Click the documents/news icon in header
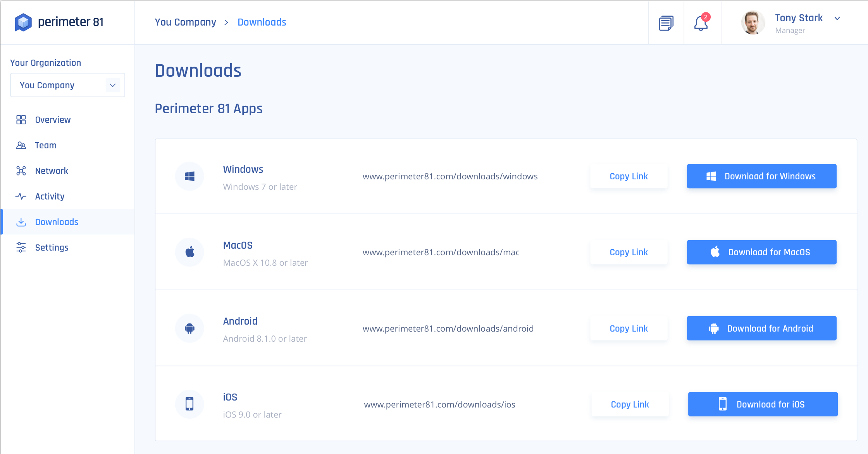The width and height of the screenshot is (868, 454). point(666,23)
